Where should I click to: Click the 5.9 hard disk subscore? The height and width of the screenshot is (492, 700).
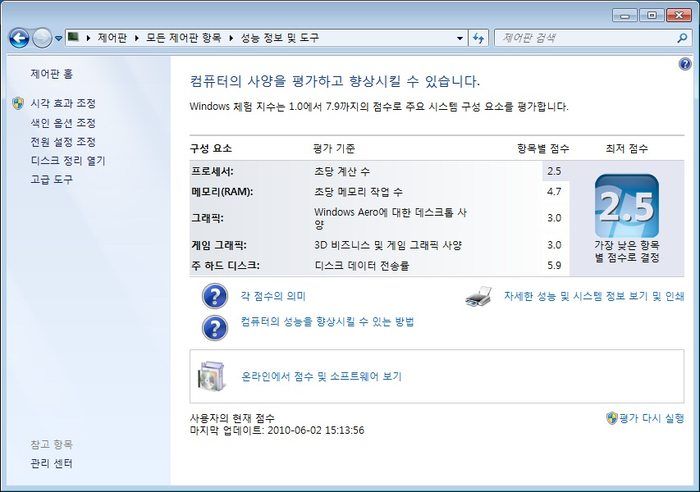(x=554, y=266)
